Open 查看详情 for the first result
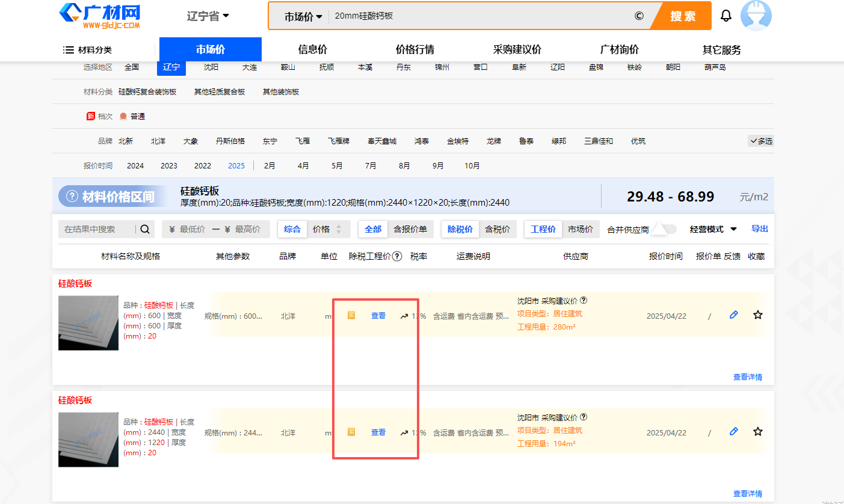The width and height of the screenshot is (844, 504). [748, 376]
